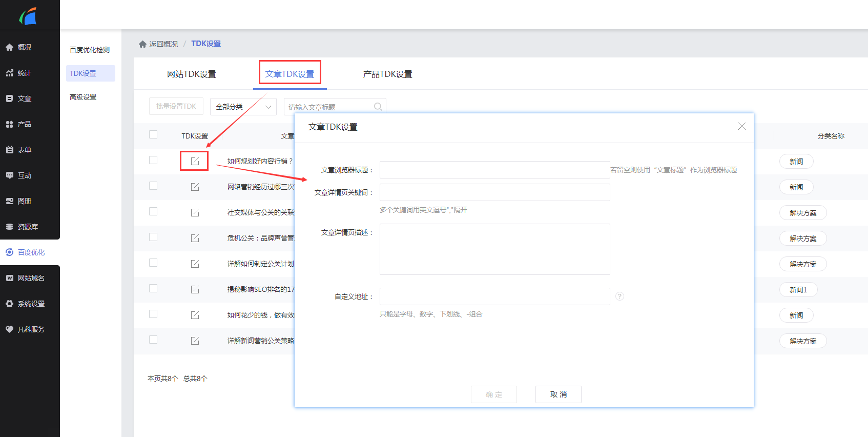
Task: Click the 返回概况 breadcrumb link
Action: 163,44
